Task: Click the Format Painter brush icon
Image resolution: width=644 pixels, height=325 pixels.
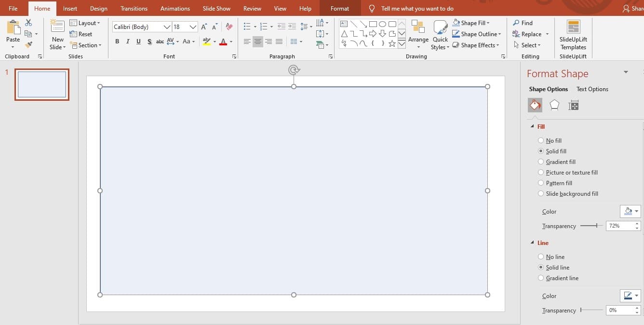Action: 28,45
